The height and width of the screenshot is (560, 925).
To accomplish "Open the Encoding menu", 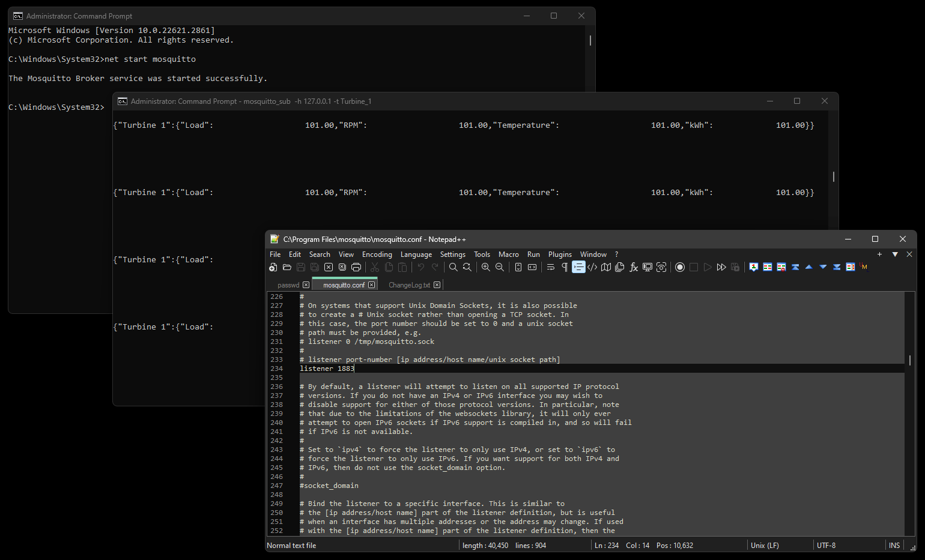I will point(377,254).
